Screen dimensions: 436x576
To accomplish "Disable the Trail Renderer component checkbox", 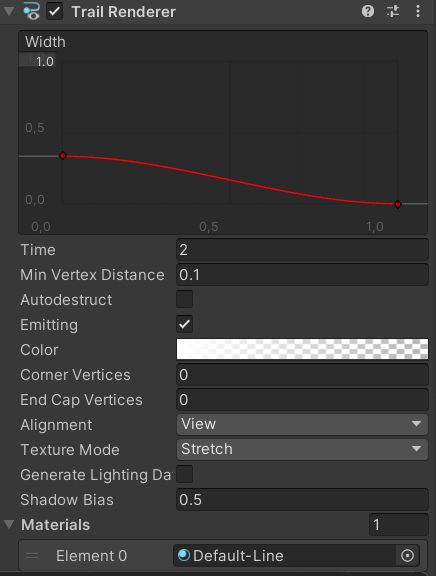I will point(54,11).
